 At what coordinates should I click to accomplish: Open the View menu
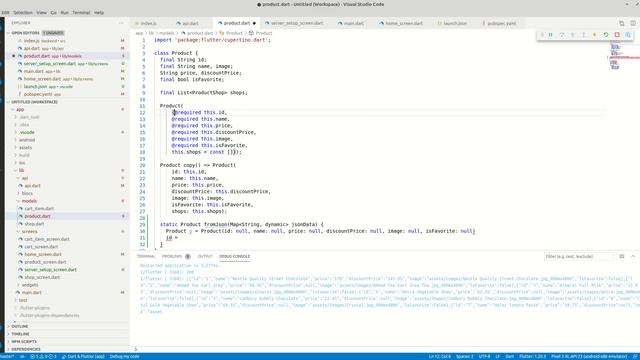42,13
